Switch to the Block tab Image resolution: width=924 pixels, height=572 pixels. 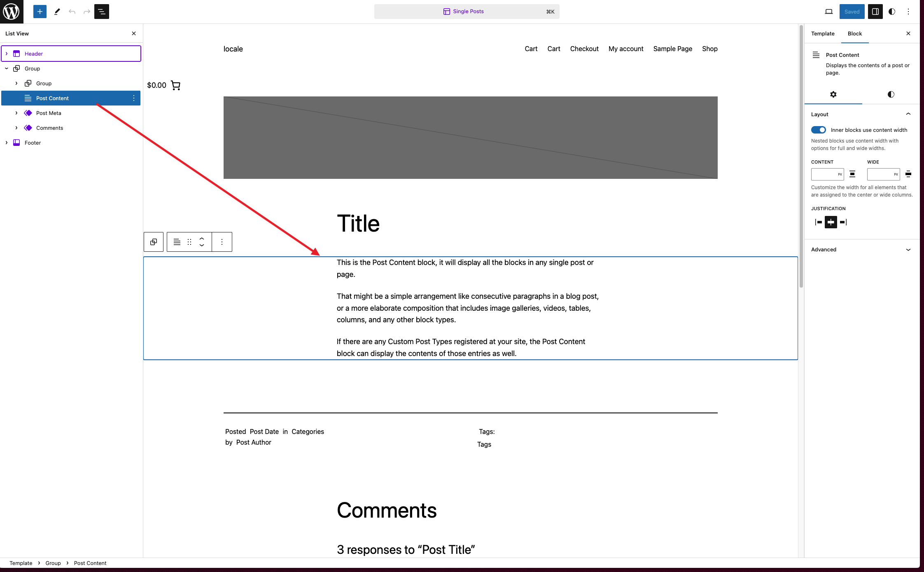(x=855, y=34)
